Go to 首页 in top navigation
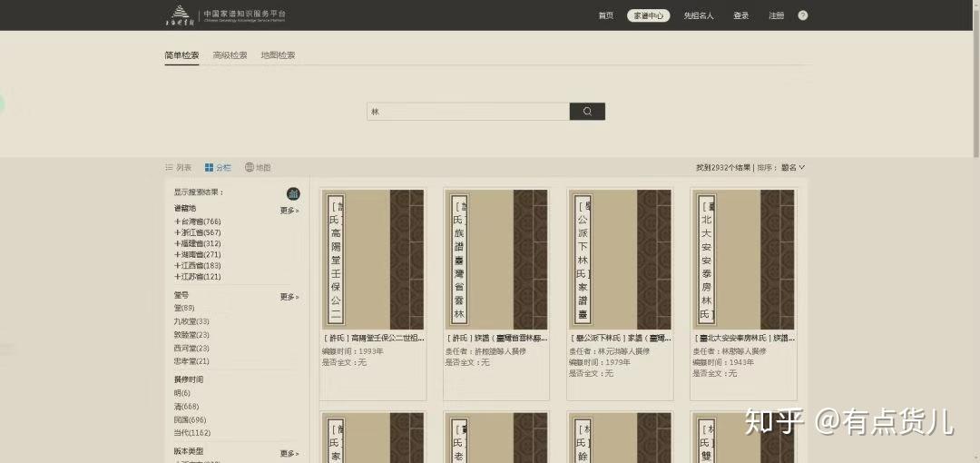The image size is (980, 463). pos(605,15)
